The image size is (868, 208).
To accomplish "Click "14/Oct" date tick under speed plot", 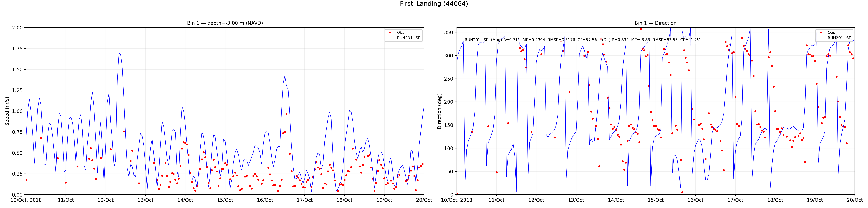I will pos(185,200).
